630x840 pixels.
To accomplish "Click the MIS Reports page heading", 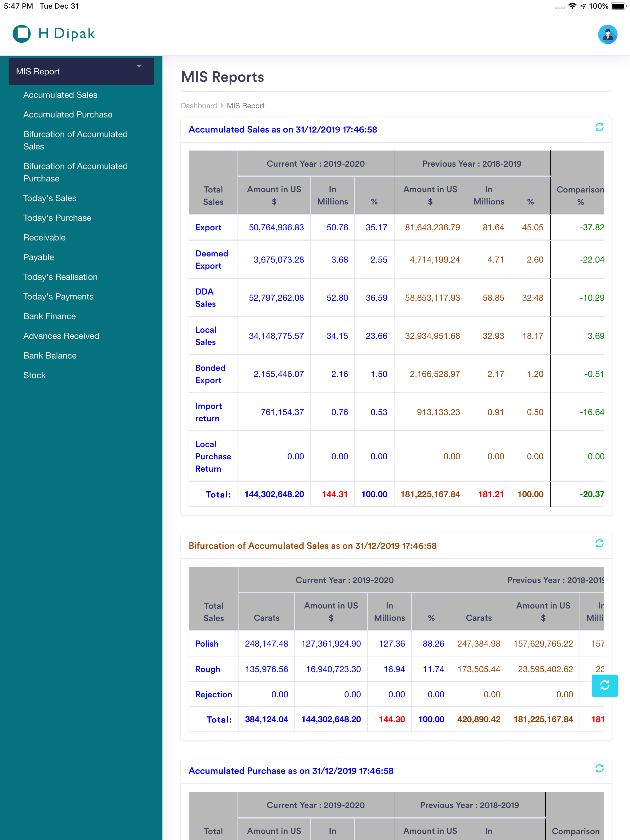I will click(x=222, y=77).
